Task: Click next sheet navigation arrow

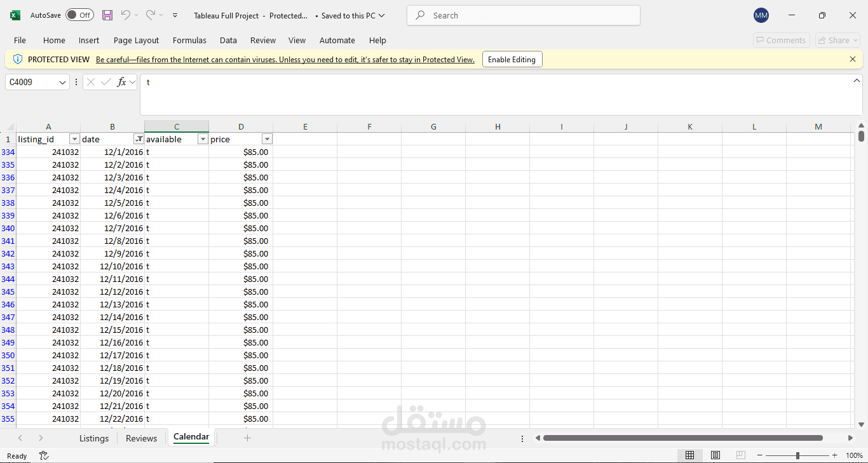Action: [x=41, y=438]
